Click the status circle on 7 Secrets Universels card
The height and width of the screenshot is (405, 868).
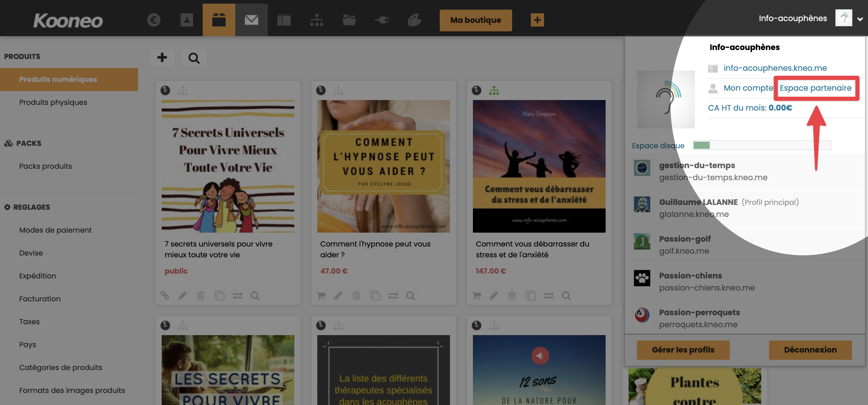coord(165,90)
